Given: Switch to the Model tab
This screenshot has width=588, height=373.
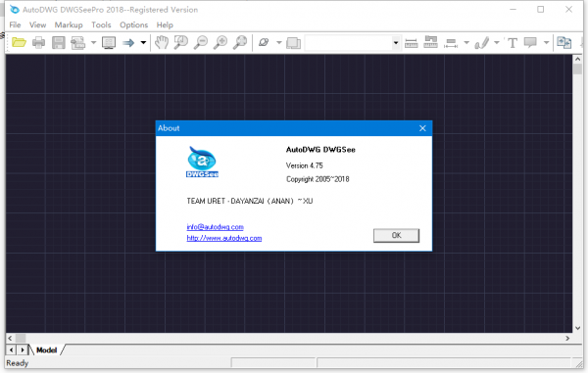Looking at the screenshot, I should (x=46, y=350).
